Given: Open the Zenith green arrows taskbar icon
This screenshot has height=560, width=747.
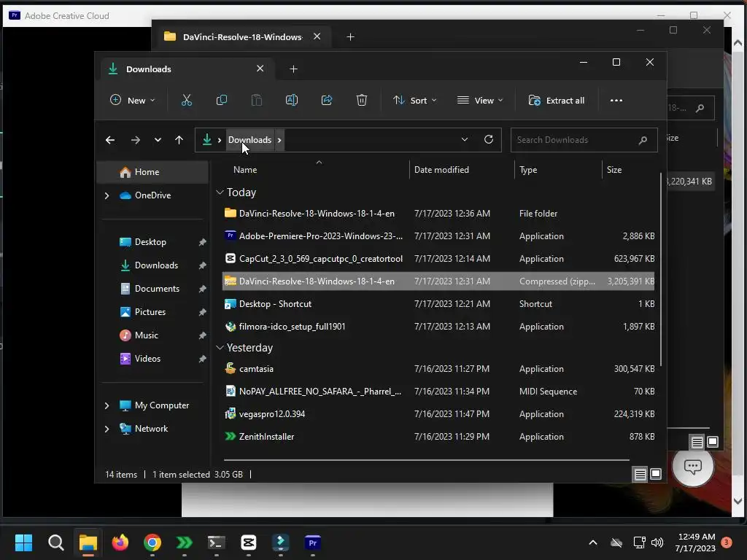Looking at the screenshot, I should click(185, 542).
